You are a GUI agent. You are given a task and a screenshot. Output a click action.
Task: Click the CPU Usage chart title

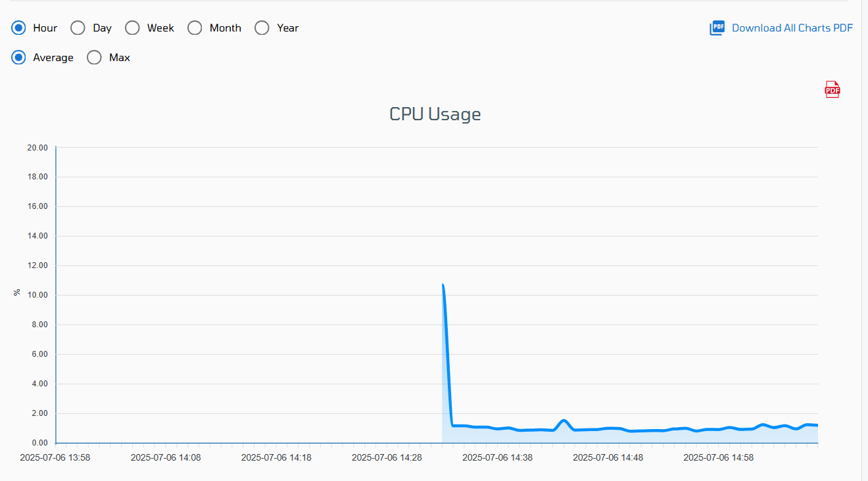tap(435, 114)
